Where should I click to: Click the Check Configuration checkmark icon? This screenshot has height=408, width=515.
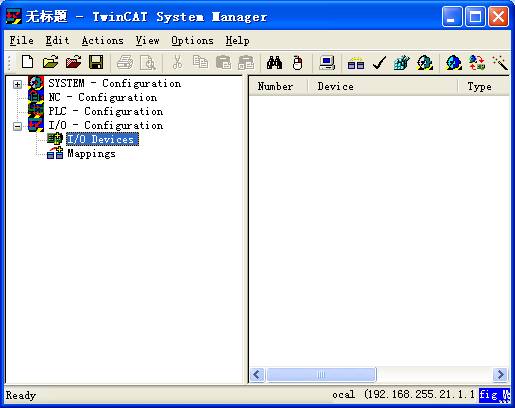point(379,62)
